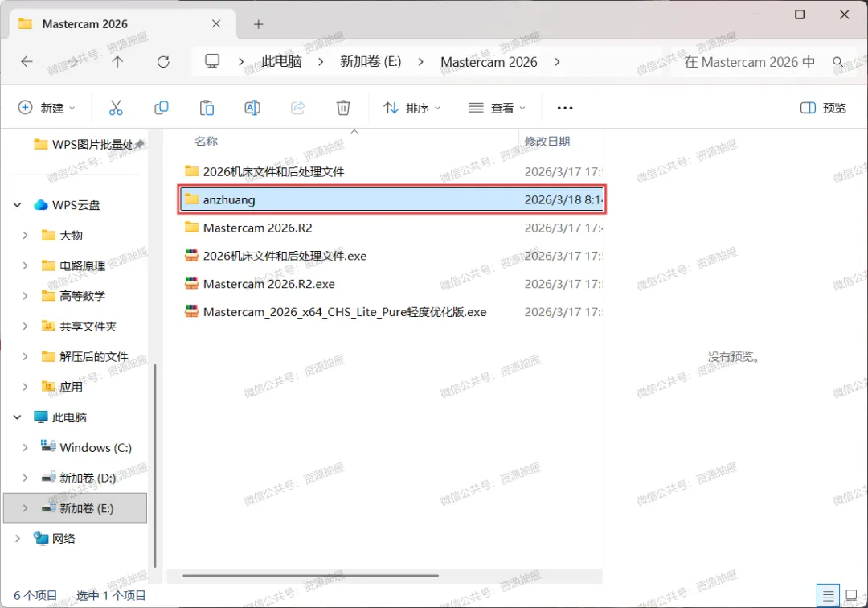Click the navigation pane vertical scrollbar

coord(155,465)
